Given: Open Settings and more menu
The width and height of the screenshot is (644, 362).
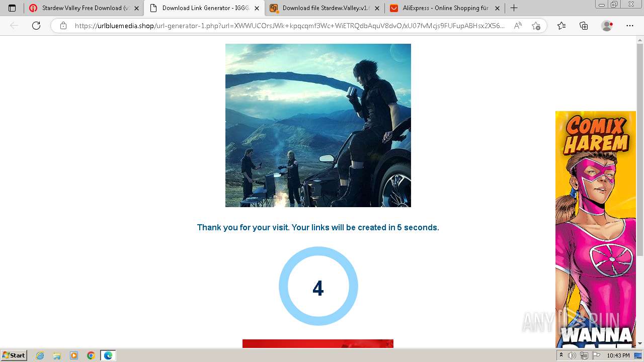Looking at the screenshot, I should (630, 26).
